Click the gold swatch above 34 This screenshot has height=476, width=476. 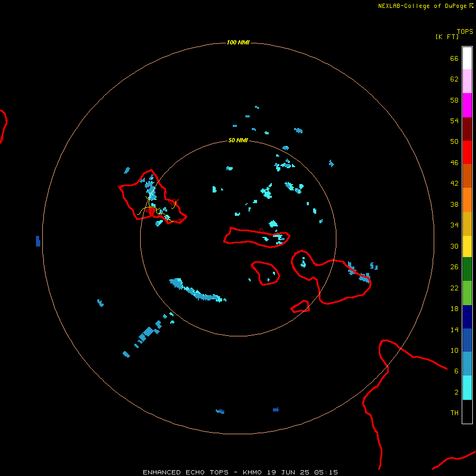[x=467, y=224]
